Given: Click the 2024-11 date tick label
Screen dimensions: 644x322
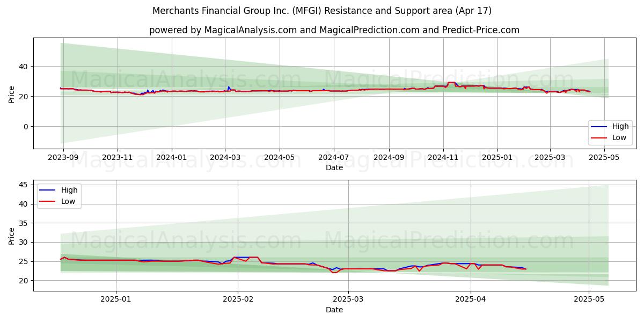Looking at the screenshot, I should coord(443,158).
